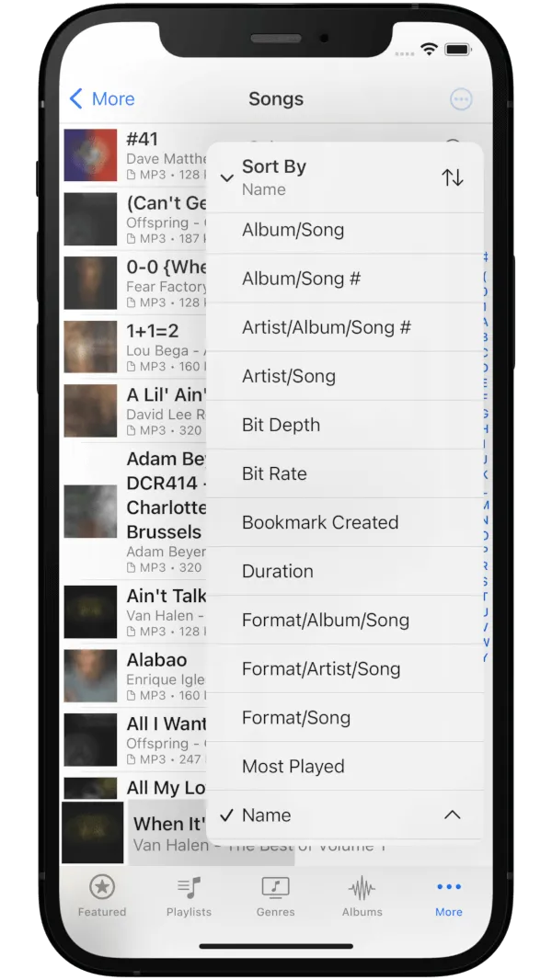The width and height of the screenshot is (552, 980).
Task: Select the checked Name sort option
Action: click(x=344, y=815)
